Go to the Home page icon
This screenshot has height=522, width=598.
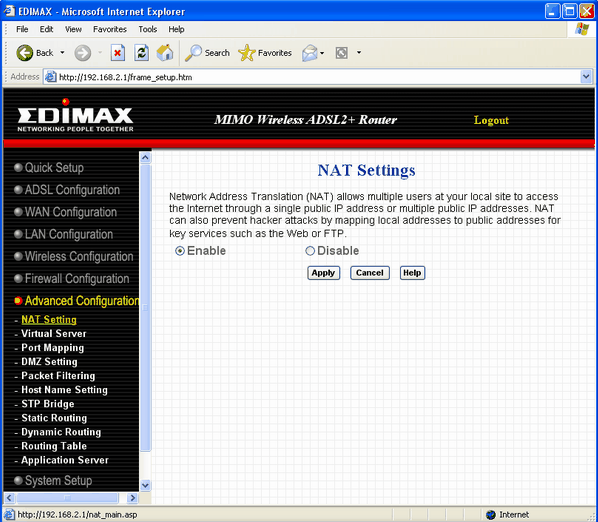(x=165, y=53)
